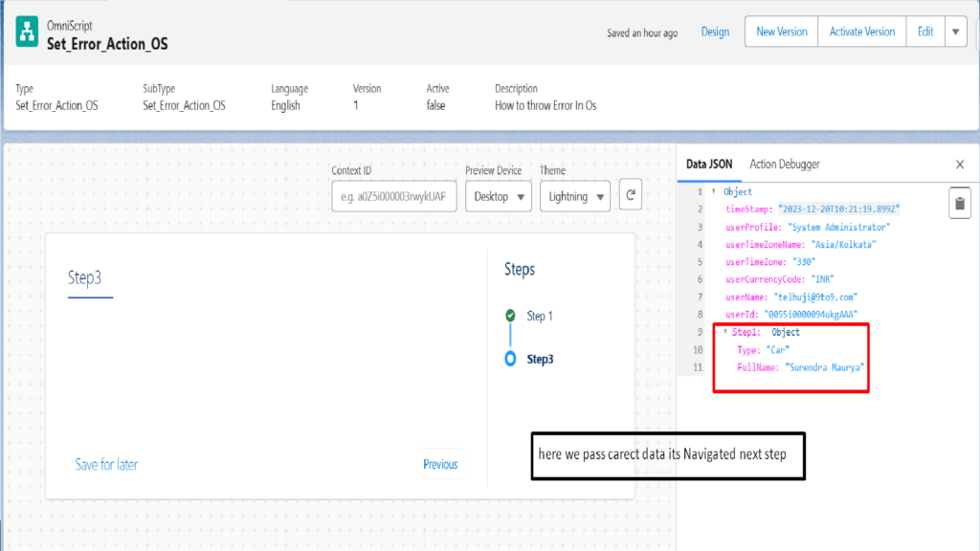Click the completed Step 1 checkmark icon
The height and width of the screenshot is (551, 980).
pos(511,316)
